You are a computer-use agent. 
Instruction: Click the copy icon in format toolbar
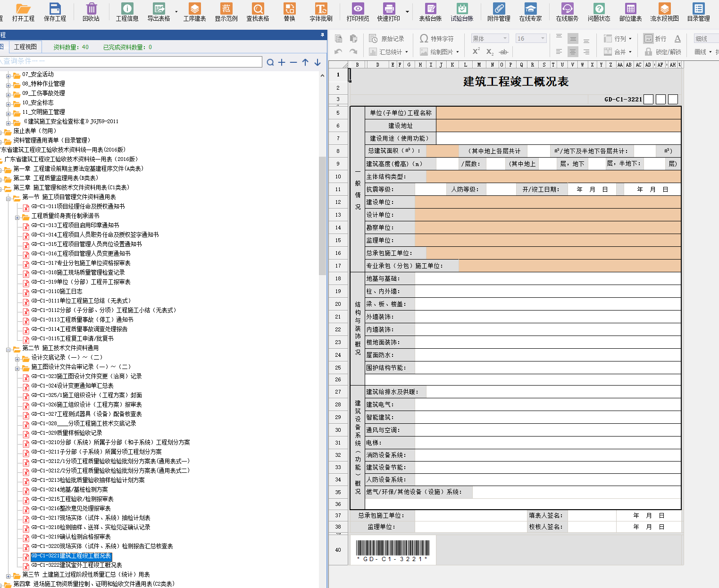click(338, 39)
